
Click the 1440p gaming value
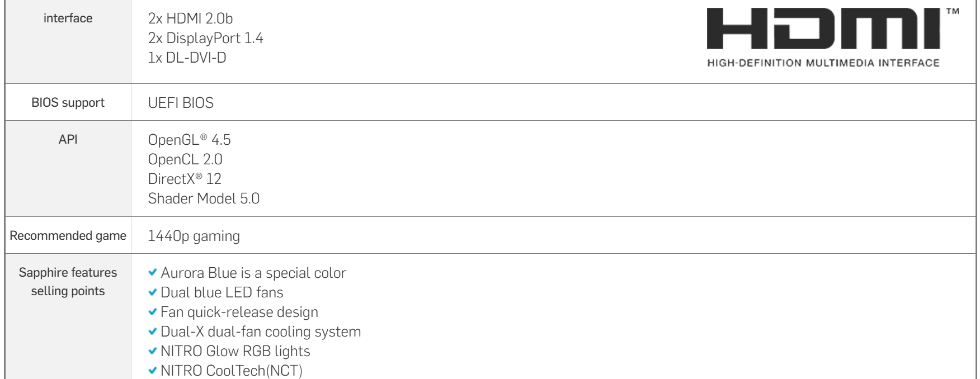pyautogui.click(x=194, y=236)
